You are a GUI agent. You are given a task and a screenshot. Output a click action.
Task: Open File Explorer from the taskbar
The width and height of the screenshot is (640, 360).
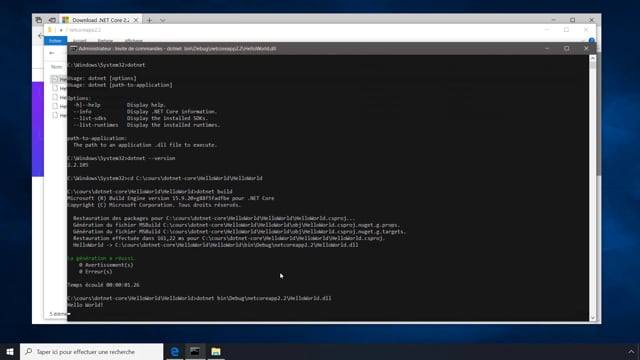pos(216,351)
